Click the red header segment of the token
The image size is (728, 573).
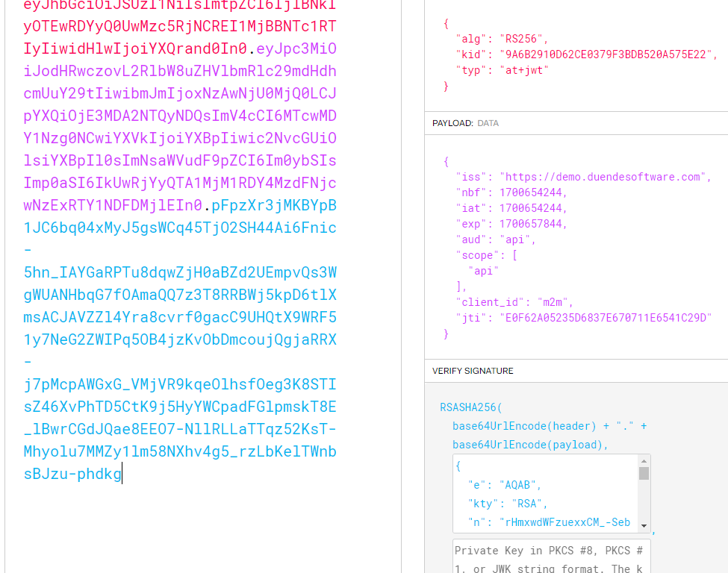point(179,27)
